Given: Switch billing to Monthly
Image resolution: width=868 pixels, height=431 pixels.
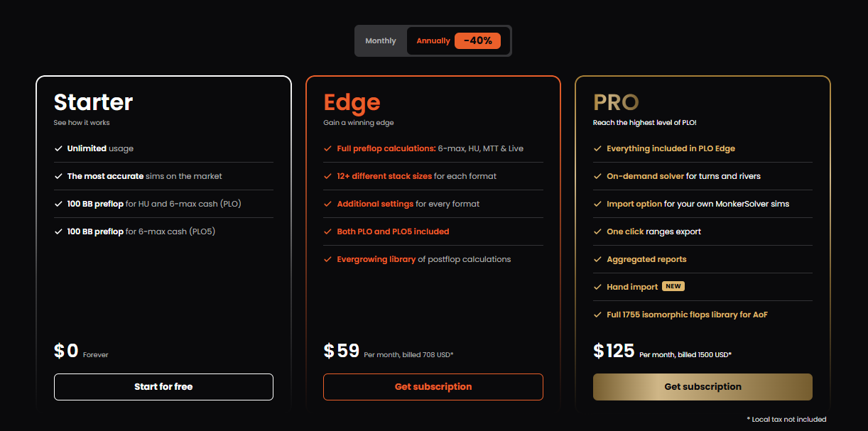Looking at the screenshot, I should pos(381,41).
